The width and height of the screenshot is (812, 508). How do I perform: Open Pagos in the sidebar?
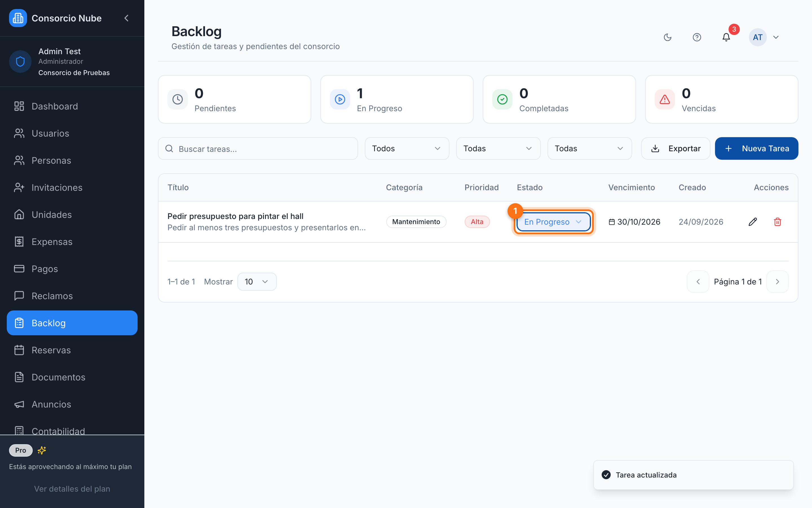[x=72, y=269]
